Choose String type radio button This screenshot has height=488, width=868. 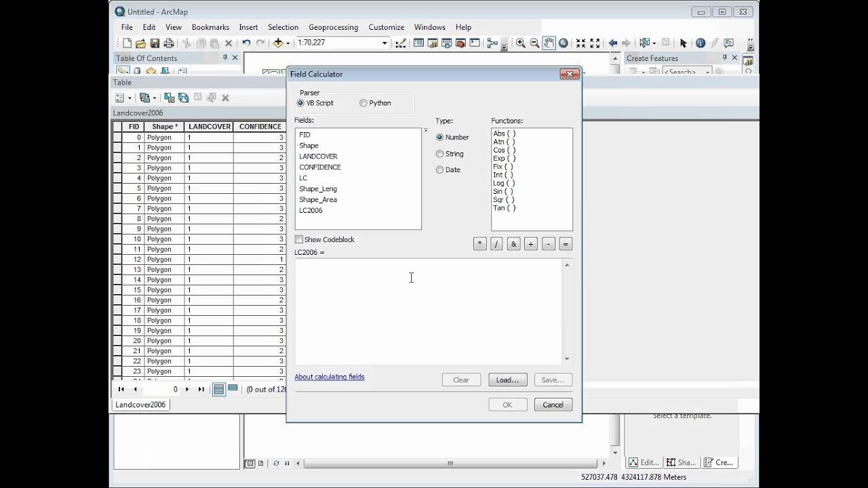pyautogui.click(x=440, y=154)
